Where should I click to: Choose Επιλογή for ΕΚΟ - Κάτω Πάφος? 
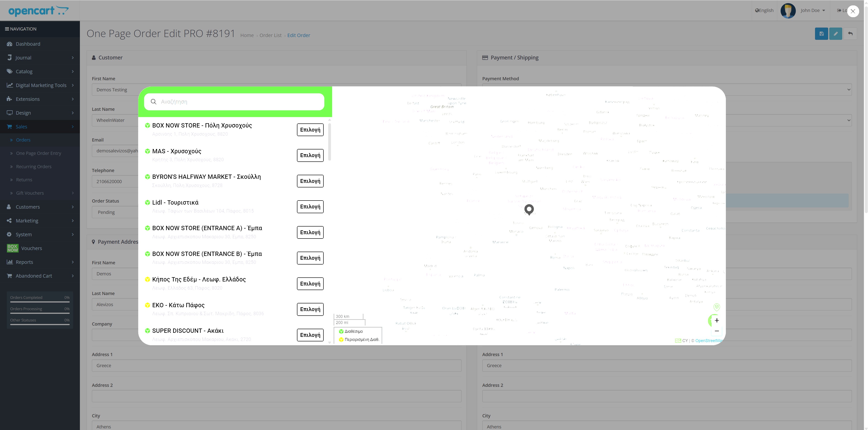[310, 309]
